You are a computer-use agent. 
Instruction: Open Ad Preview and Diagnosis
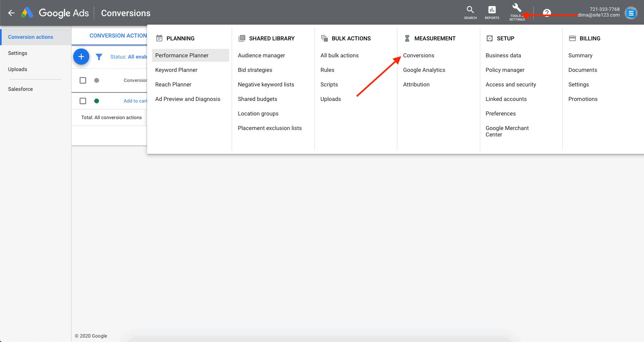coord(188,99)
